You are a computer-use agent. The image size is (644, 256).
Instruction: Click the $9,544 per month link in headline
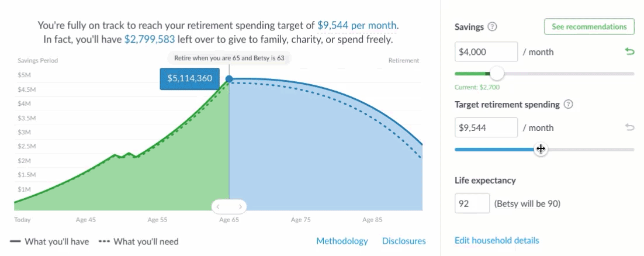point(357,26)
